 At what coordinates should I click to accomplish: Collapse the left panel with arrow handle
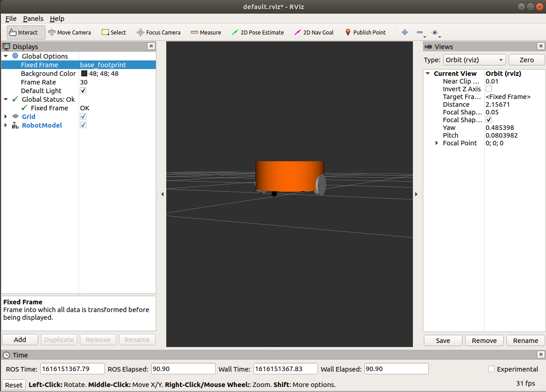(x=162, y=194)
